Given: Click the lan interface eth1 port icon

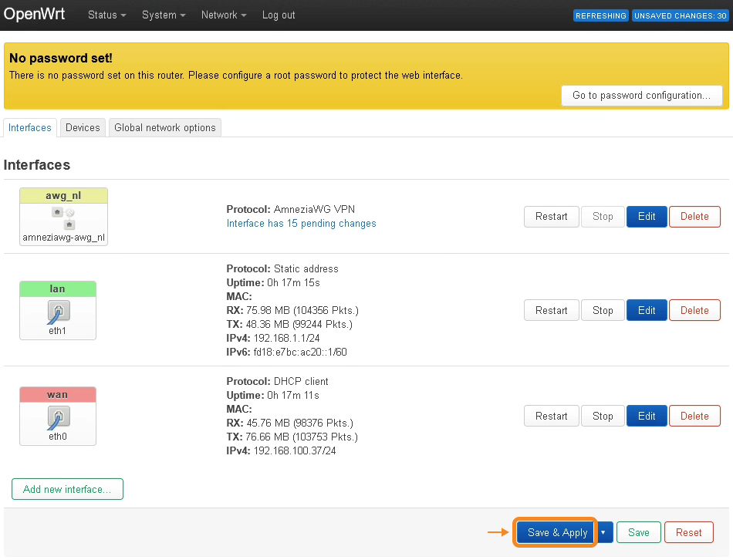Looking at the screenshot, I should tap(58, 311).
